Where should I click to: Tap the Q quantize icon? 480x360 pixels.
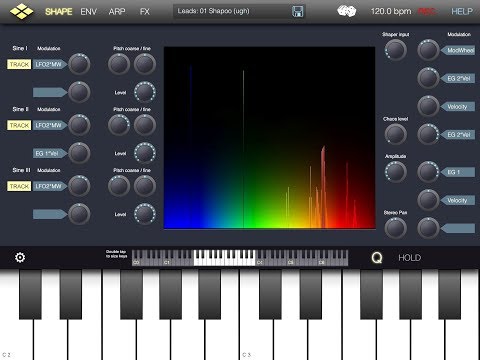(x=377, y=258)
